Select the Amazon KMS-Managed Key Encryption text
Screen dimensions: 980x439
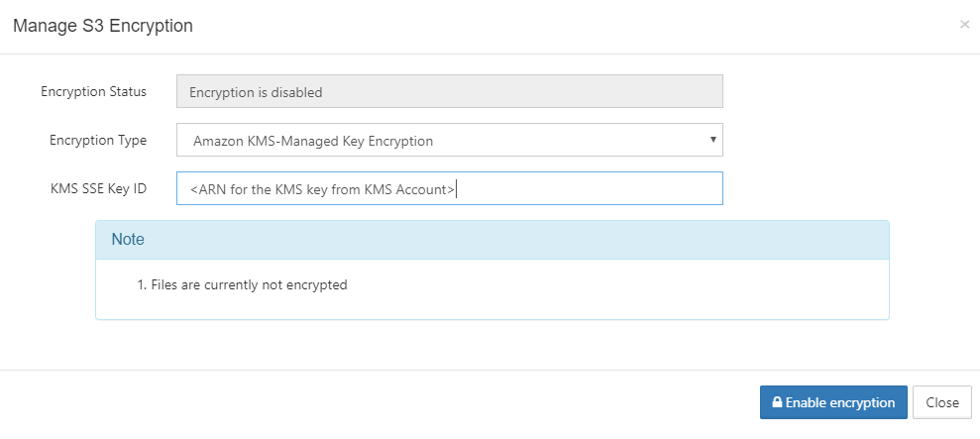[313, 141]
